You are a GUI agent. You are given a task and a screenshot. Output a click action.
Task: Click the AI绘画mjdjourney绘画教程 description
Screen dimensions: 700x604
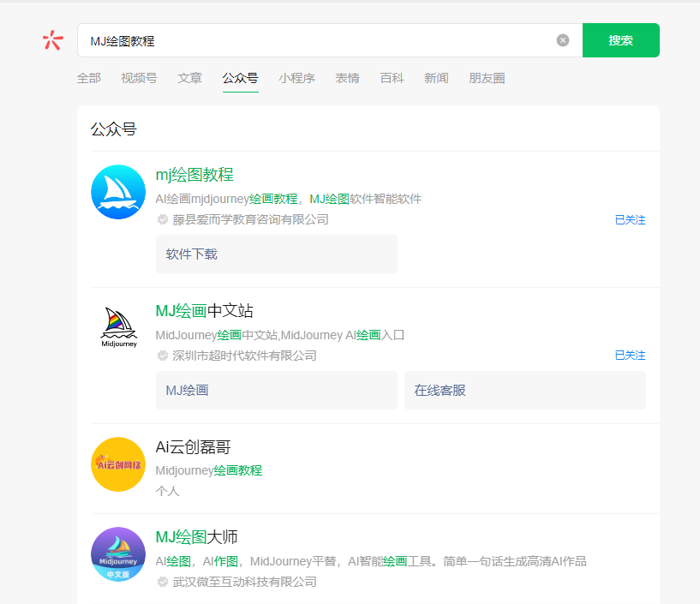(x=289, y=199)
